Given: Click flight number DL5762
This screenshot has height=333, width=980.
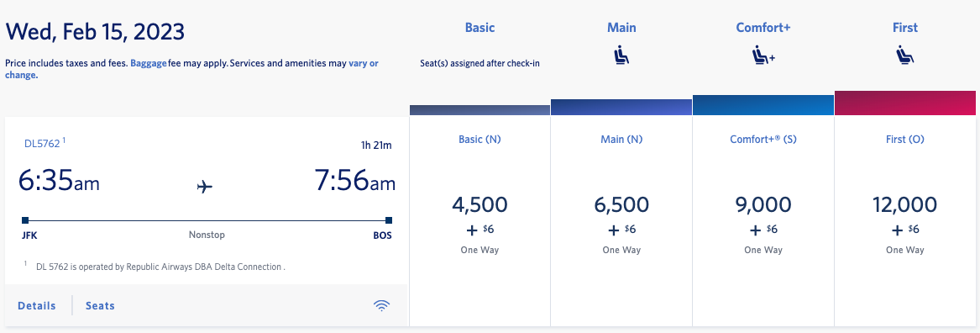Looking at the screenshot, I should point(42,143).
